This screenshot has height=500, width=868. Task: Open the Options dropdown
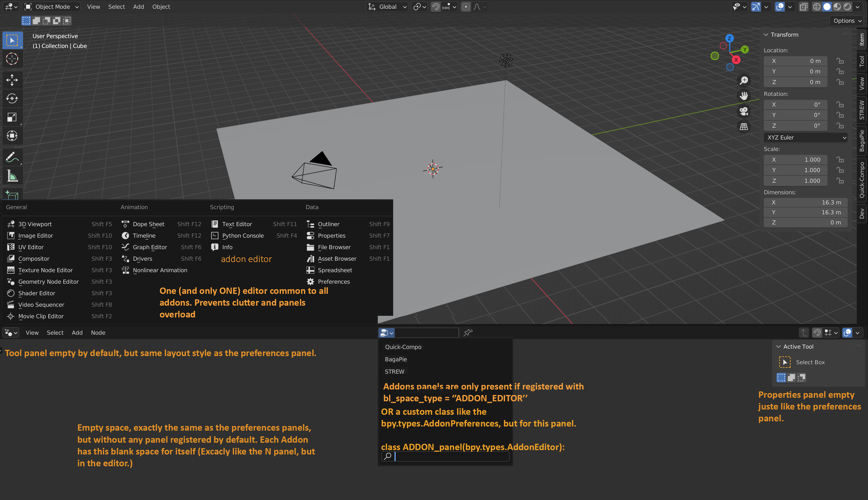pos(846,21)
